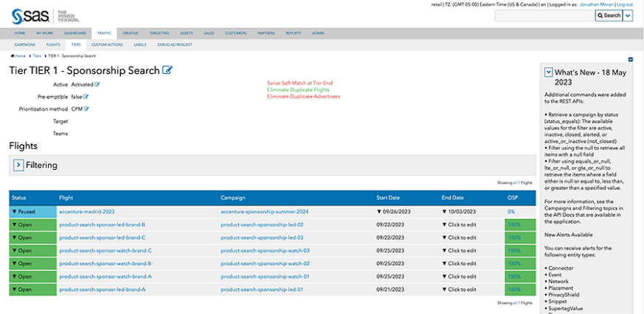
Task: Click to edit end date for led-brand-B
Action: coord(459,225)
